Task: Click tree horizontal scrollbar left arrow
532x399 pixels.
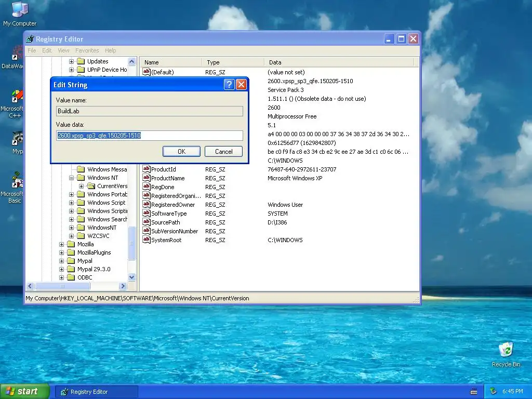Action: 30,286
